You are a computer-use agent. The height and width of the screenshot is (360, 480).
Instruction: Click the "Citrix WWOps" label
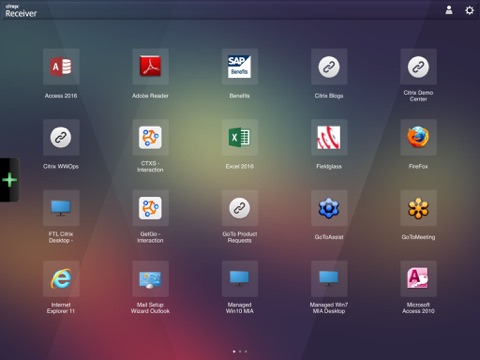tap(61, 166)
